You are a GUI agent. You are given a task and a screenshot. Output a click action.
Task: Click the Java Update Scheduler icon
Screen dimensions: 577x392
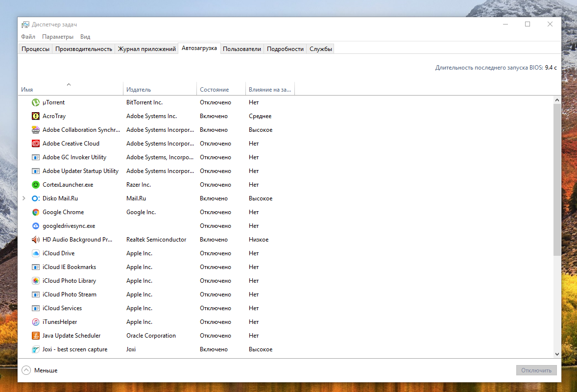click(x=35, y=336)
